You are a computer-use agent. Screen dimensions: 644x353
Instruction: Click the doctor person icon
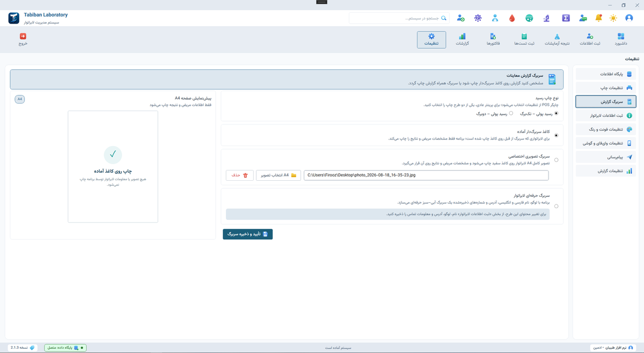(x=495, y=18)
